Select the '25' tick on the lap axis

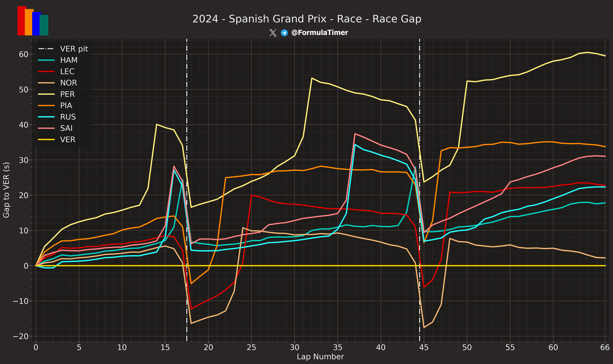251,348
